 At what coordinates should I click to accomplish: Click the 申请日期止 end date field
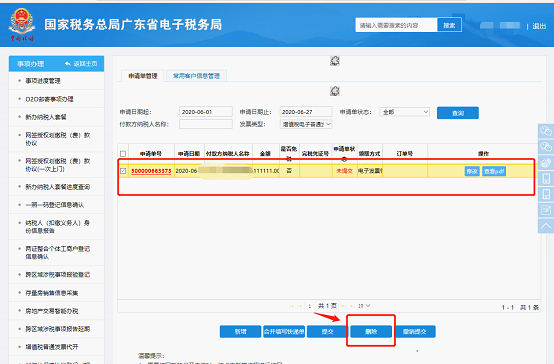[x=306, y=112]
